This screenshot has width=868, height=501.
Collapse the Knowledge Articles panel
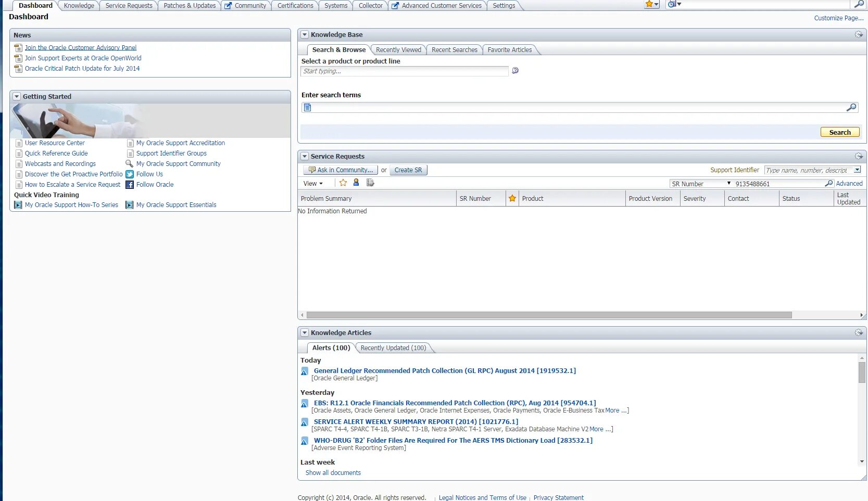[305, 333]
